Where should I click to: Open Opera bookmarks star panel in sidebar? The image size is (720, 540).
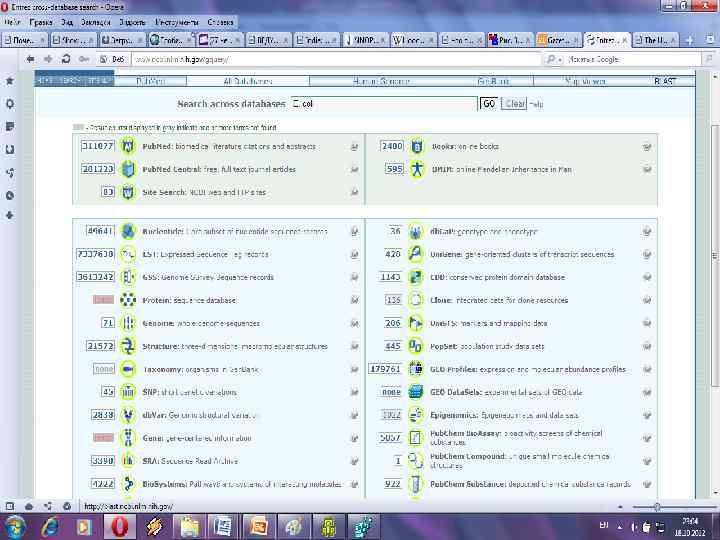9,81
